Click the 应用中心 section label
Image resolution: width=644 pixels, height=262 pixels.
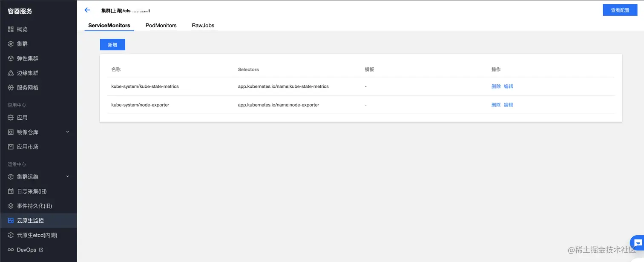click(17, 105)
